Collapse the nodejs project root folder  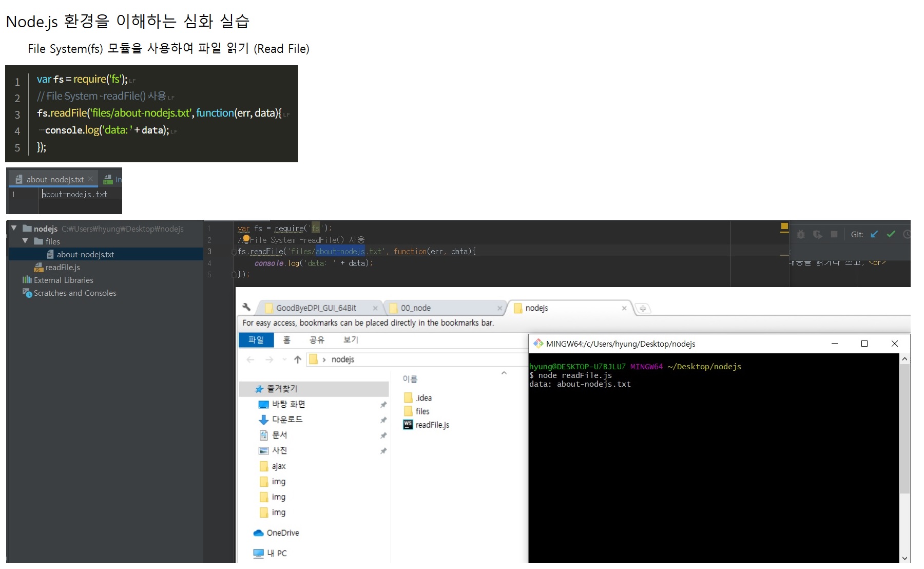coord(14,229)
